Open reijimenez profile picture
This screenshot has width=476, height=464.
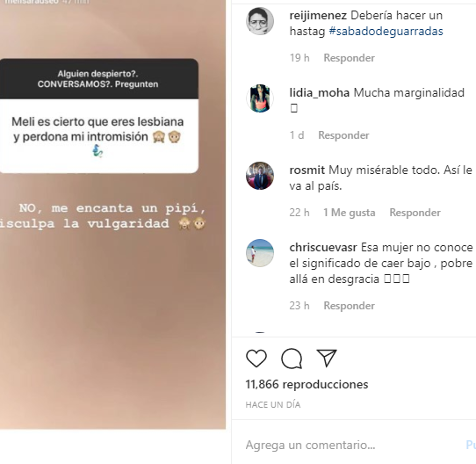point(260,21)
